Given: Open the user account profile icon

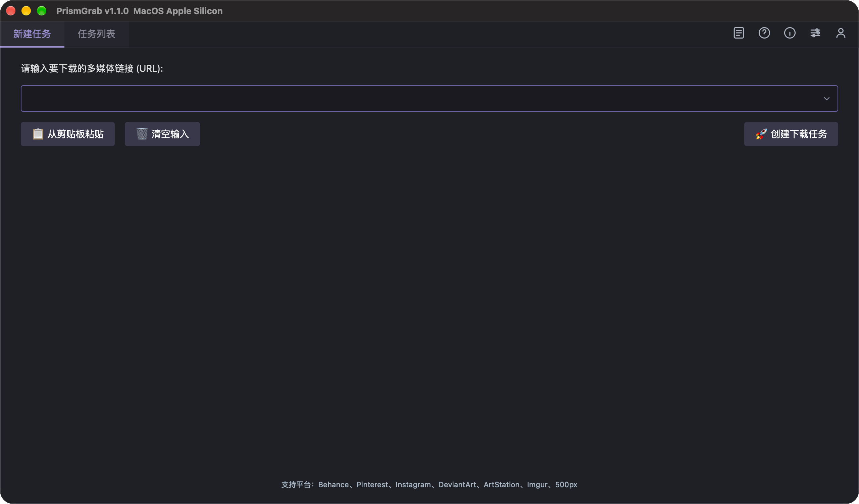Looking at the screenshot, I should [841, 33].
